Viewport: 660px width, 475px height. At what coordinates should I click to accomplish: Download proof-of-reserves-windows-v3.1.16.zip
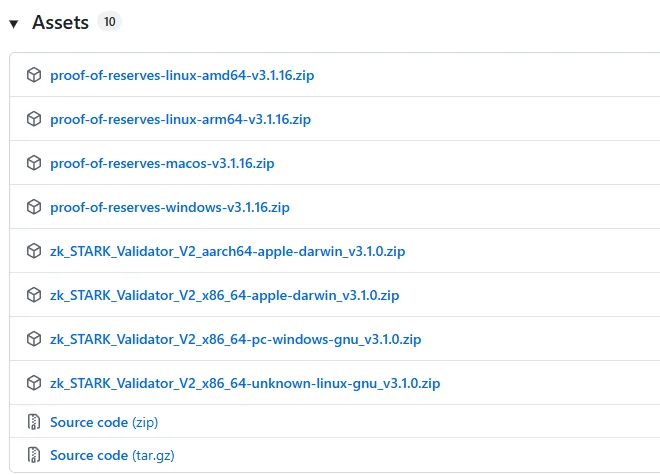point(170,207)
